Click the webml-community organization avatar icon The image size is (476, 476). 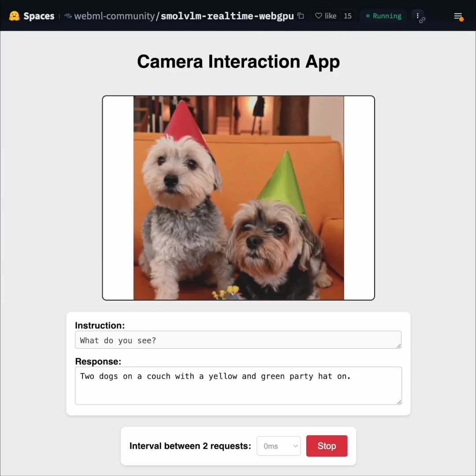point(68,16)
